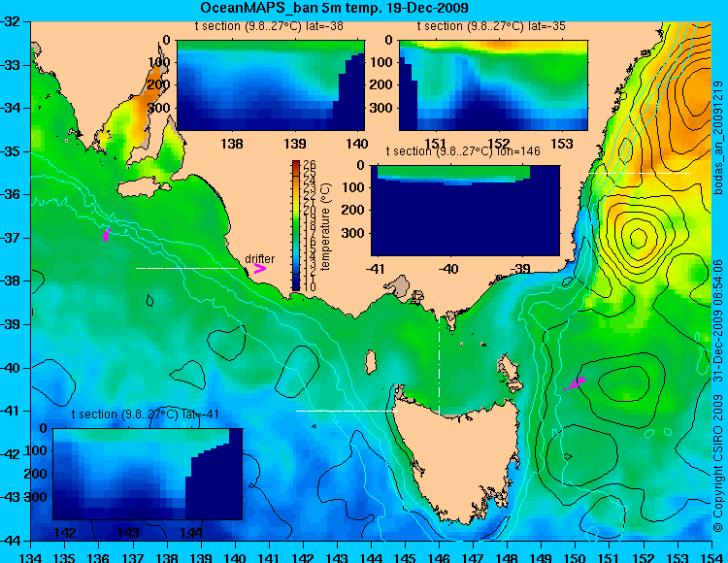Click the white dashed section line at latitude -41
The height and width of the screenshot is (563, 728).
click(347, 411)
